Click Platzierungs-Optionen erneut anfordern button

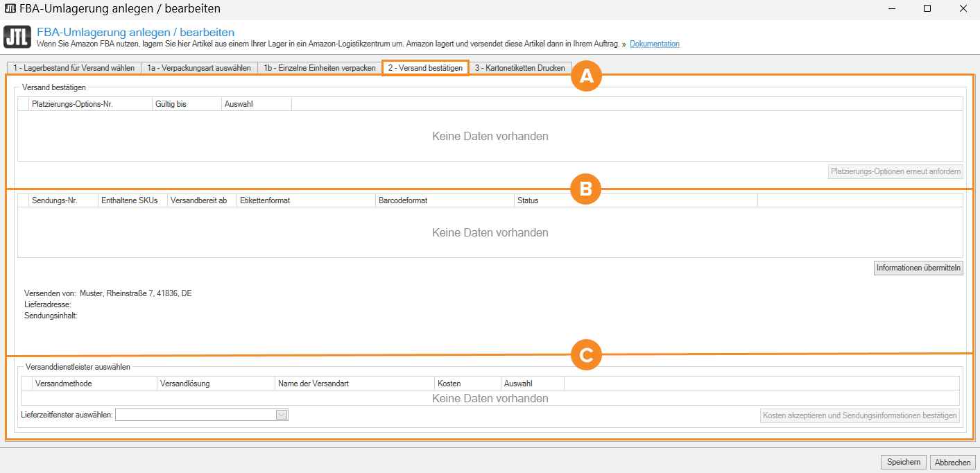[x=895, y=171]
